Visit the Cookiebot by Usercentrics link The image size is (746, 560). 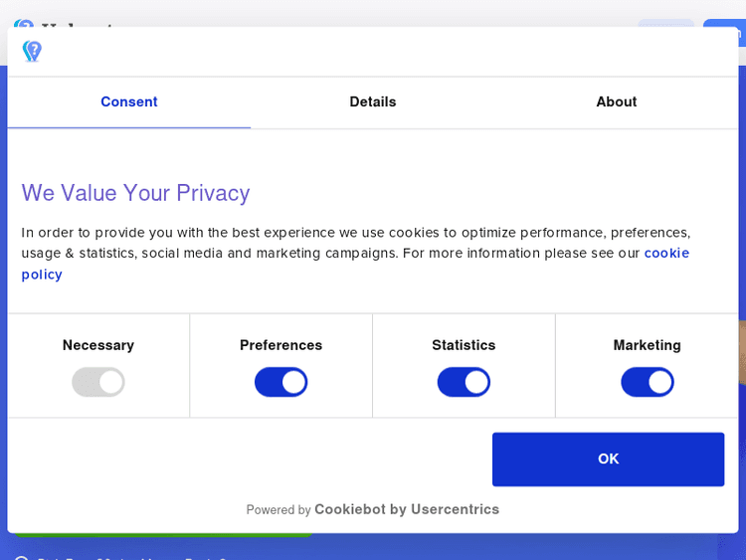[x=407, y=509]
